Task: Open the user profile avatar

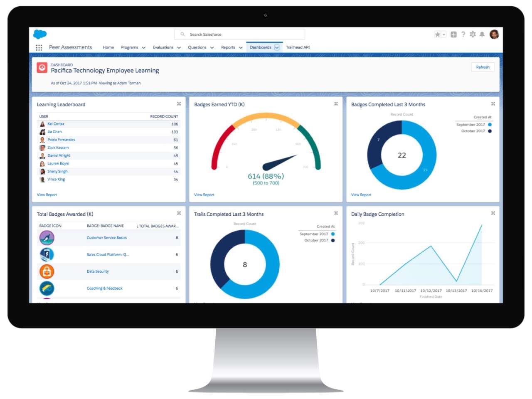Action: [x=494, y=34]
